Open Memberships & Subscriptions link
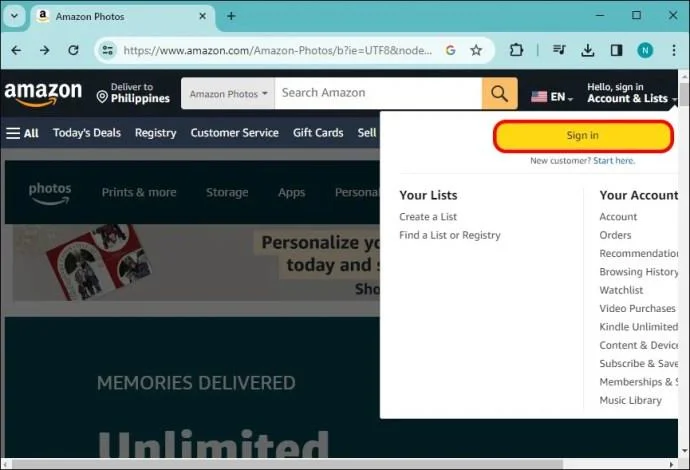Viewport: 690px width, 470px height. [639, 382]
